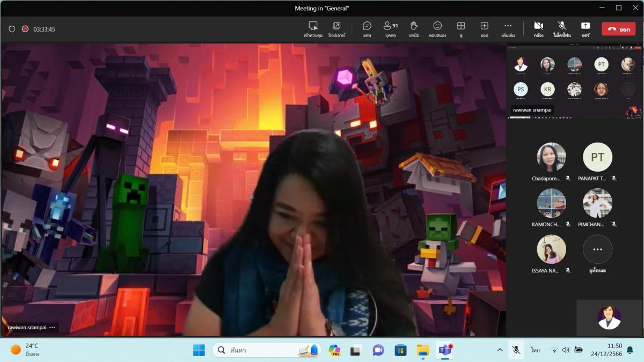
Task: Open the apps (แอป) plus icon
Action: point(484,29)
